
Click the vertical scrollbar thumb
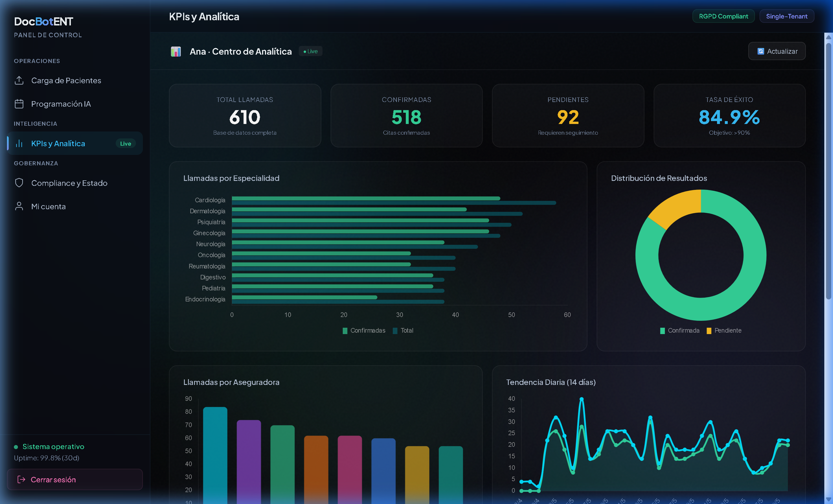[828, 171]
